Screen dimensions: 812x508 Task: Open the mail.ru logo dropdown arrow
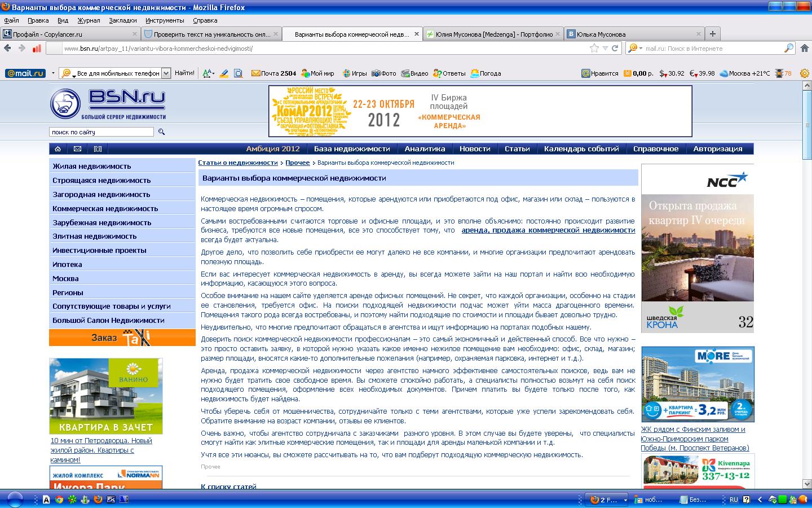click(x=53, y=73)
